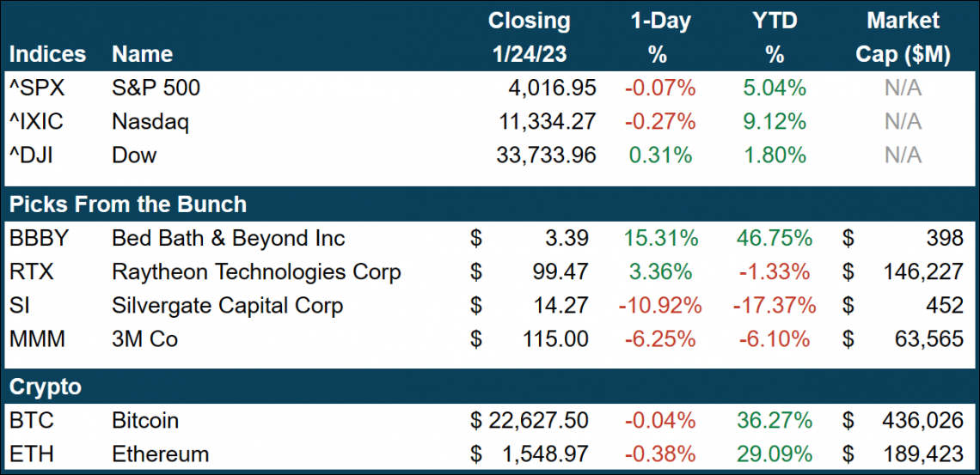Select the SI 1-Day change -10.92%
The height and width of the screenshot is (475, 980).
point(657,305)
